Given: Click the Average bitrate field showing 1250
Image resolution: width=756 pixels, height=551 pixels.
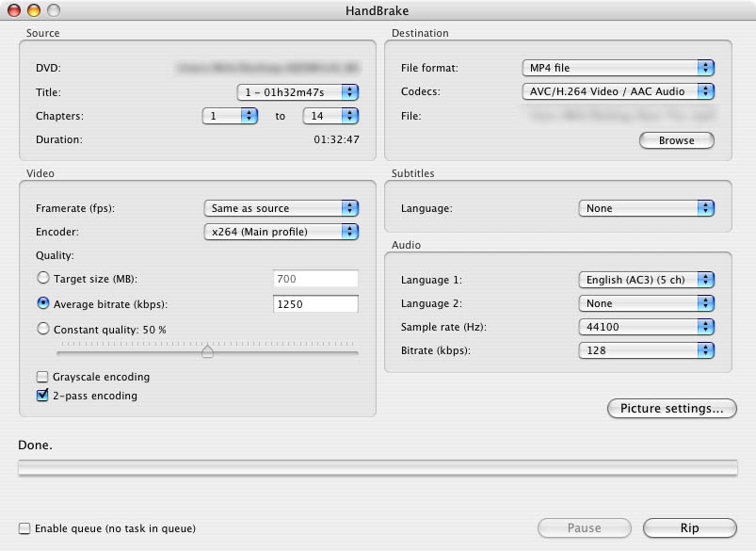Looking at the screenshot, I should click(315, 304).
